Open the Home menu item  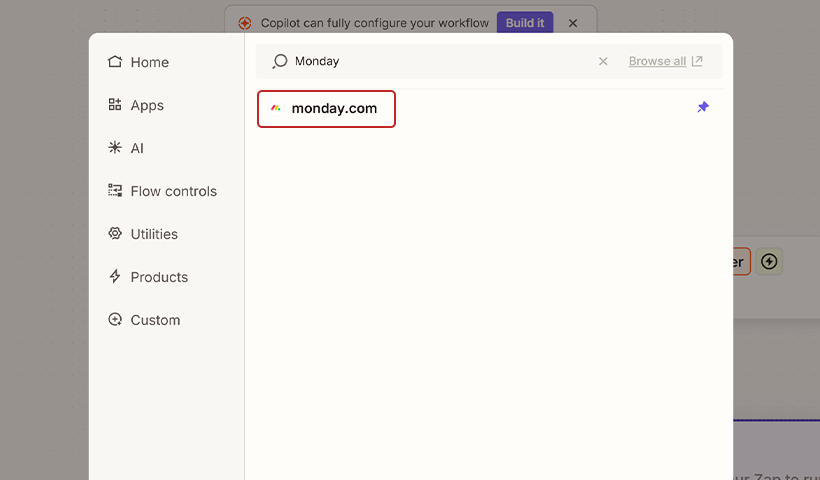click(x=149, y=62)
